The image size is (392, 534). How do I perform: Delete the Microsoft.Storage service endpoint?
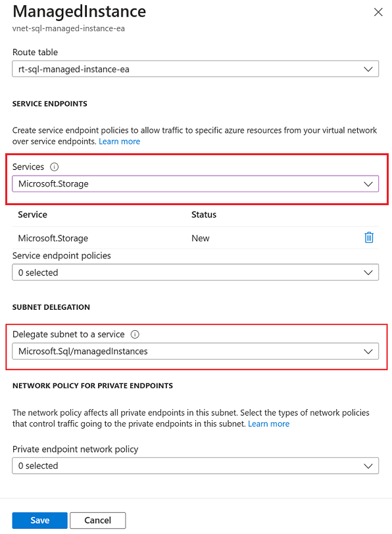point(369,237)
